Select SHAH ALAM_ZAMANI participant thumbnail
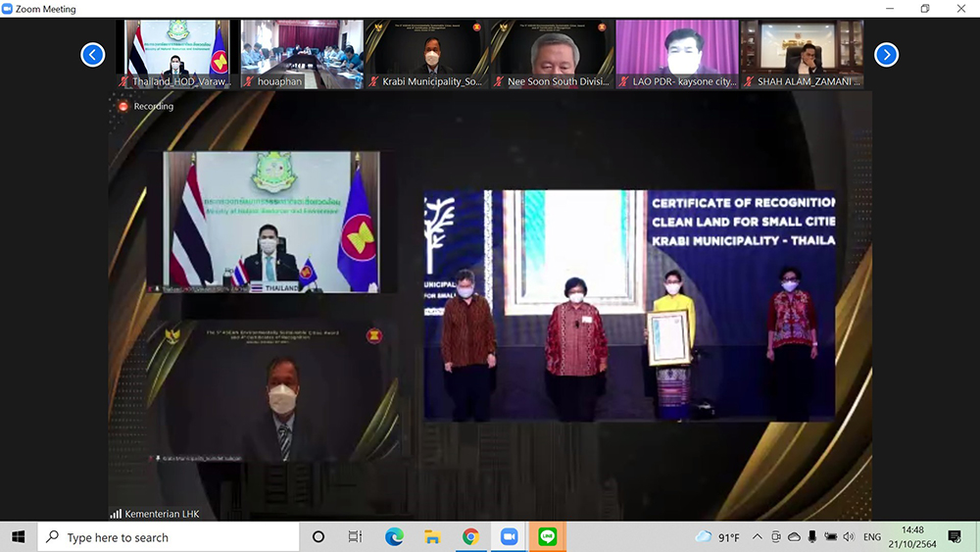Viewport: 980px width, 552px height. tap(803, 54)
